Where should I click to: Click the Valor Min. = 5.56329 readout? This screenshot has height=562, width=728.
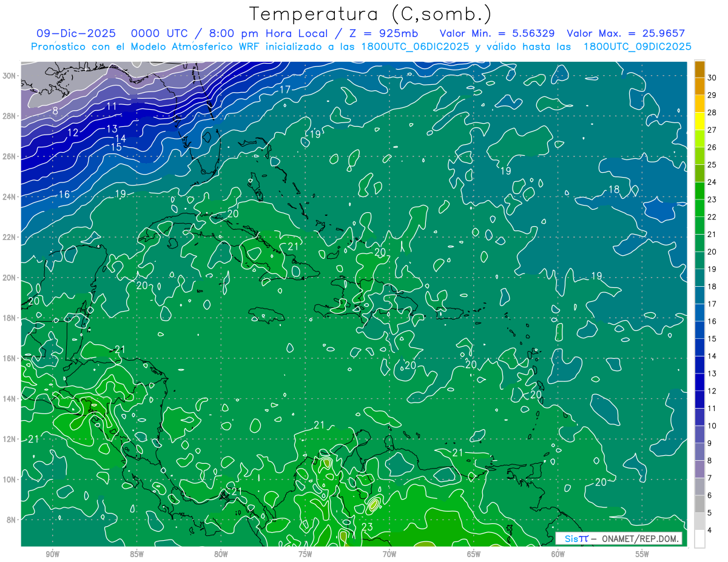(x=497, y=34)
